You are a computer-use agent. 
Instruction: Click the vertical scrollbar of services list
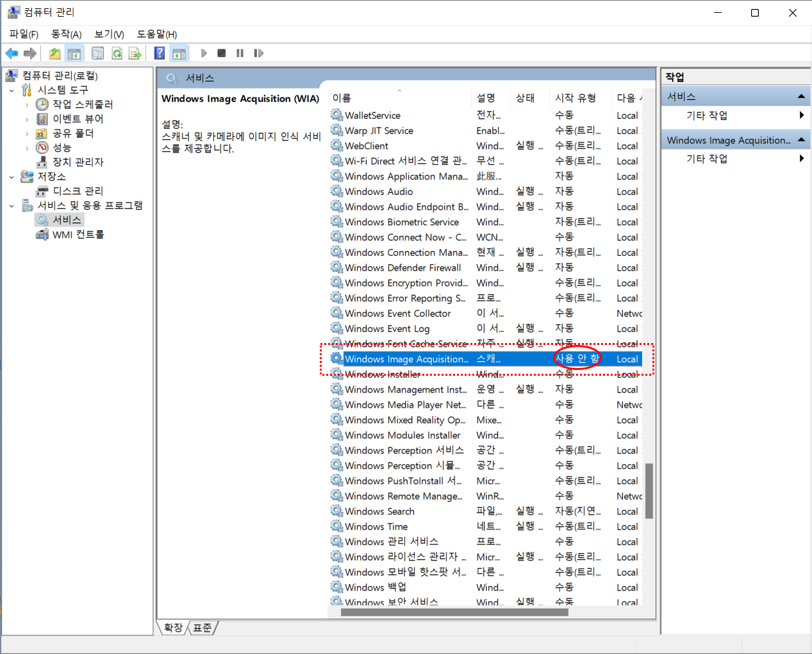649,491
